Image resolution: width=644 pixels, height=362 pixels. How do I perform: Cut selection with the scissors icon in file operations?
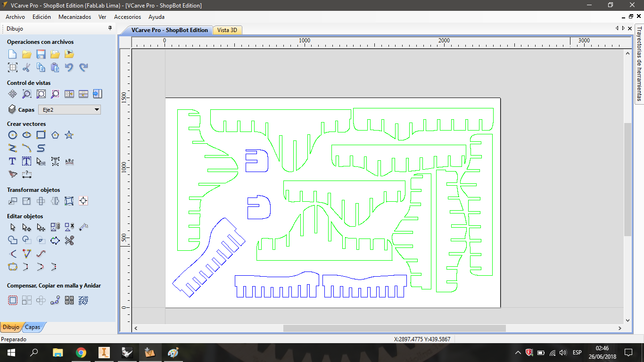[27, 67]
